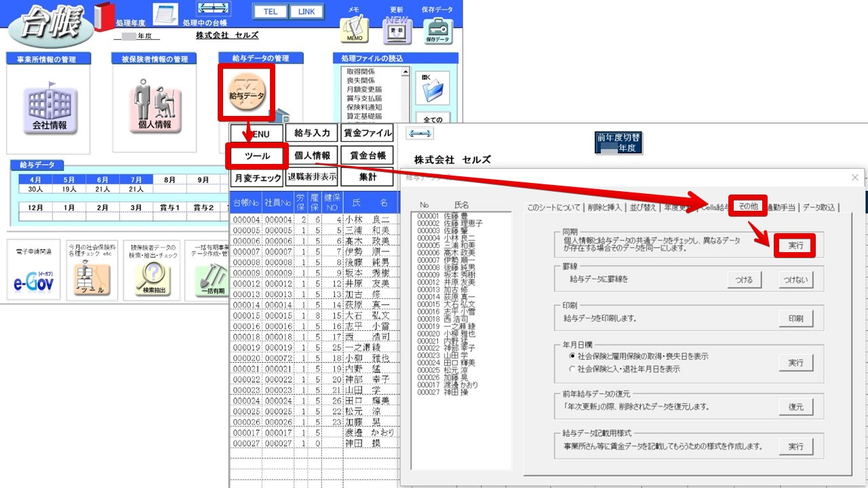This screenshot has height=488, width=868.
Task: Click the TEL button
Action: coord(270,12)
